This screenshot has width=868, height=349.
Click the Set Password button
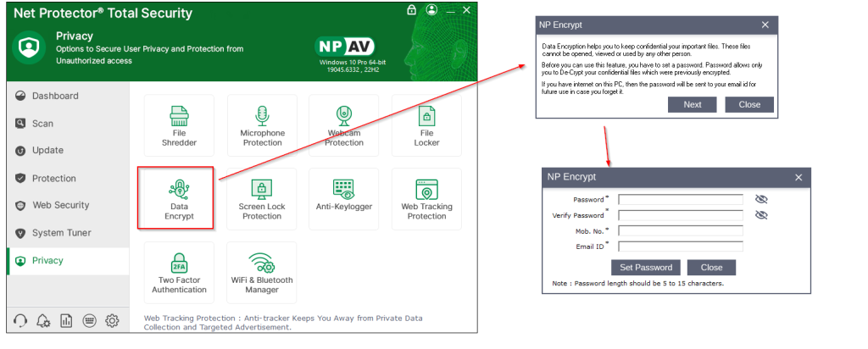[x=646, y=267]
